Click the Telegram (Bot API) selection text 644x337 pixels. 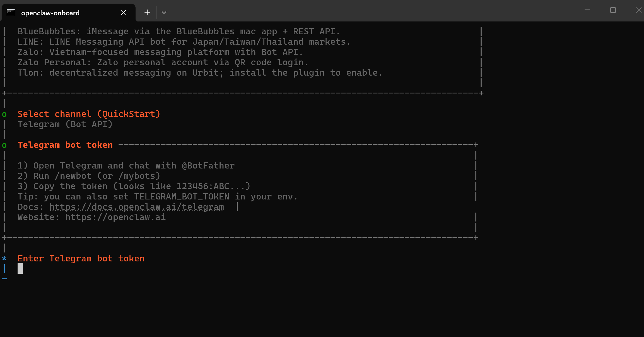[65, 124]
